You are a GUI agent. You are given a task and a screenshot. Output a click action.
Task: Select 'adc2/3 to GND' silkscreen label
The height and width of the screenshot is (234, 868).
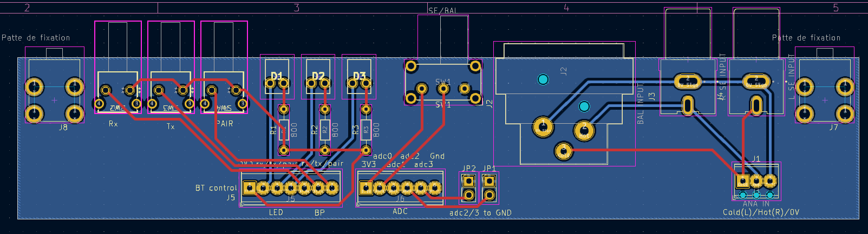pyautogui.click(x=480, y=213)
